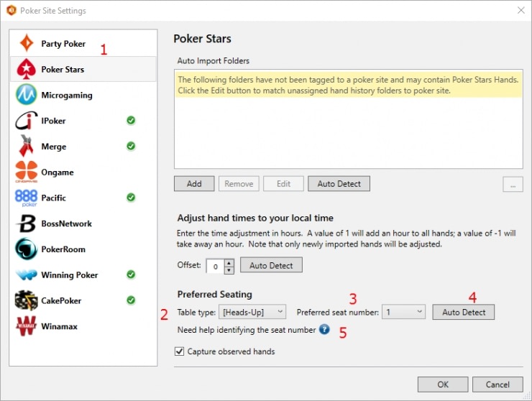Select Microgaming label in site list

[67, 96]
